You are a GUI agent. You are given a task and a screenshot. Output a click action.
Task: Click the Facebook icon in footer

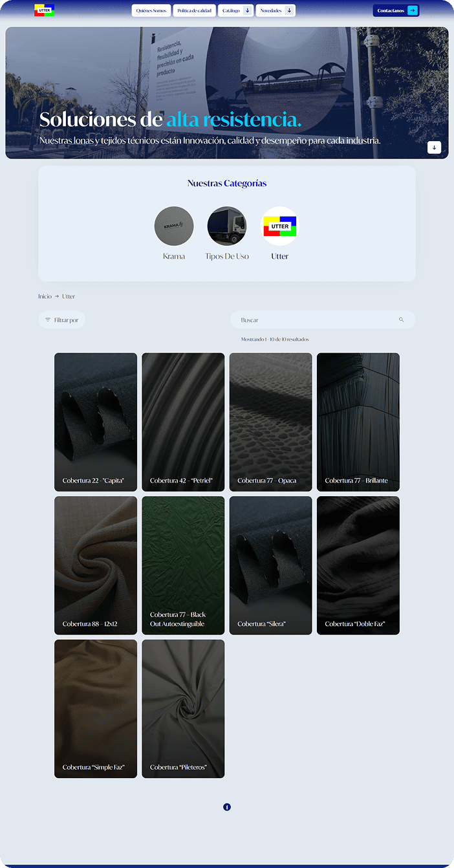[x=227, y=807]
